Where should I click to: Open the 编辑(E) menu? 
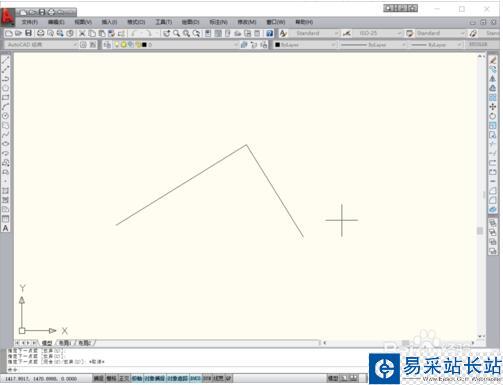coord(56,22)
